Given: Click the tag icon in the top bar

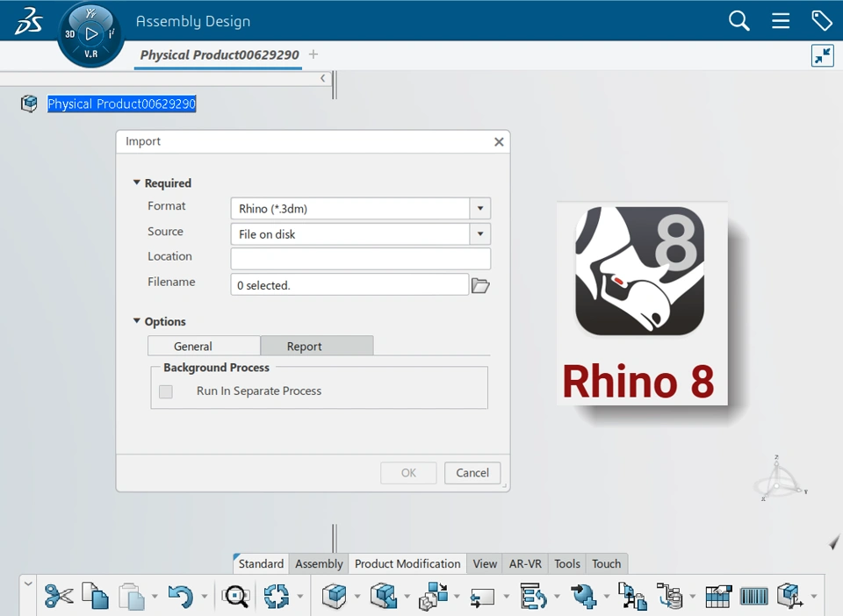Looking at the screenshot, I should tap(822, 21).
